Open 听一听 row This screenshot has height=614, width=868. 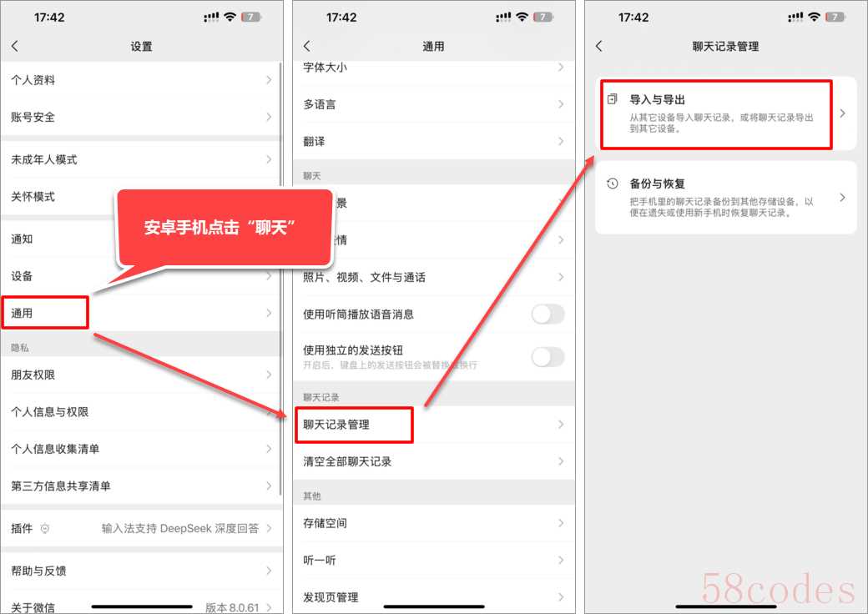click(433, 560)
